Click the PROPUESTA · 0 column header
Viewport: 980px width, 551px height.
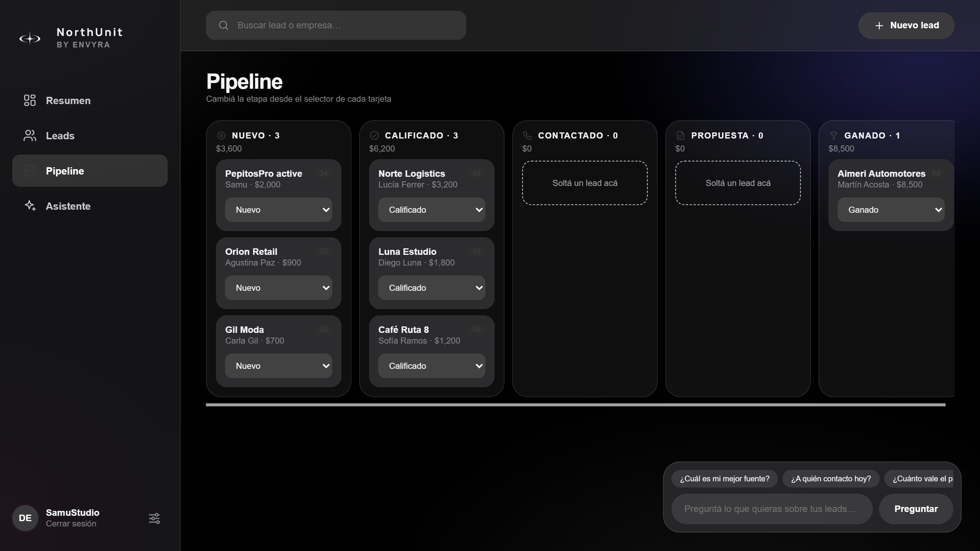[727, 135]
